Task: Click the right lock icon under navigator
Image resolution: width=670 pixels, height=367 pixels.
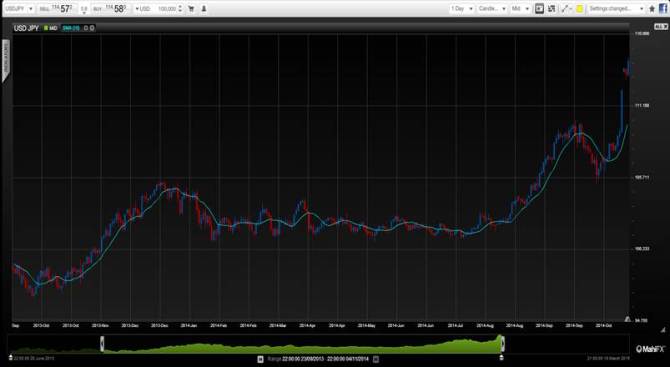Action: coord(502,357)
